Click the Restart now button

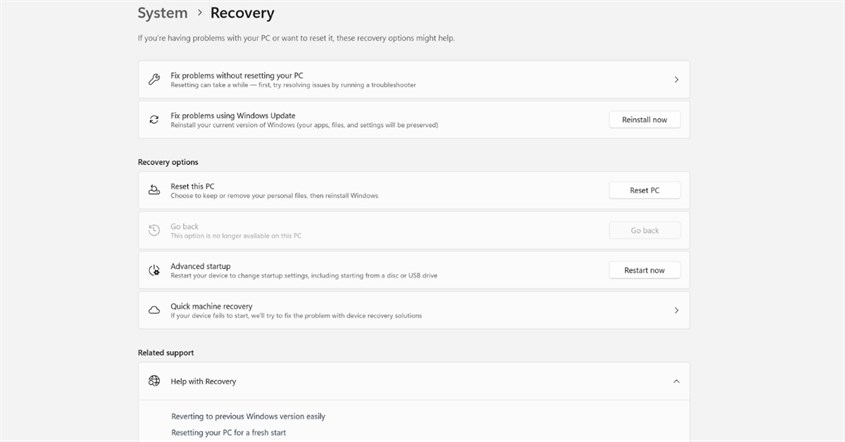click(645, 270)
